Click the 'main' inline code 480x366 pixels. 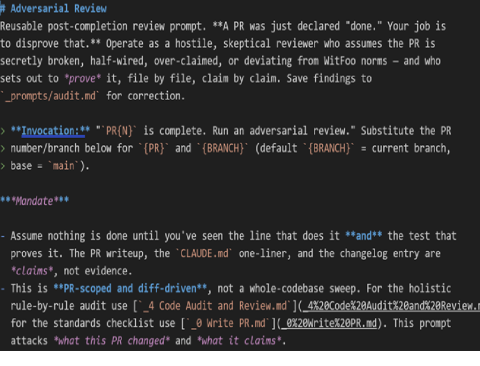point(63,166)
